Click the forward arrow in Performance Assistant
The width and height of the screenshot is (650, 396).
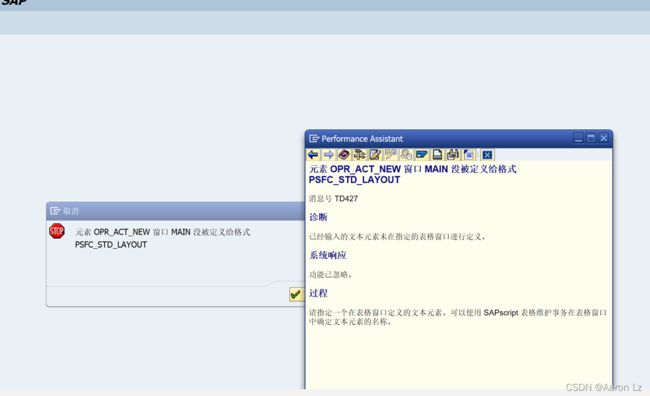(x=328, y=155)
